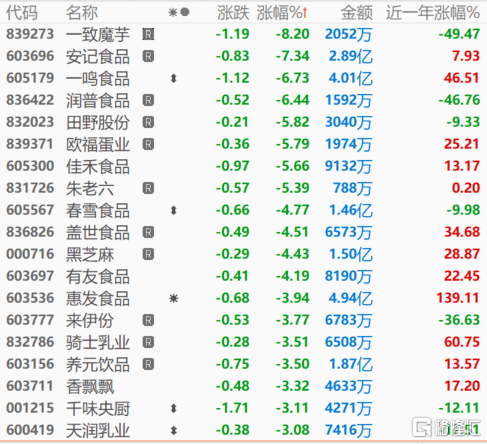Image resolution: width=487 pixels, height=444 pixels.
Task: Select stock code 603777
Action: (30, 320)
